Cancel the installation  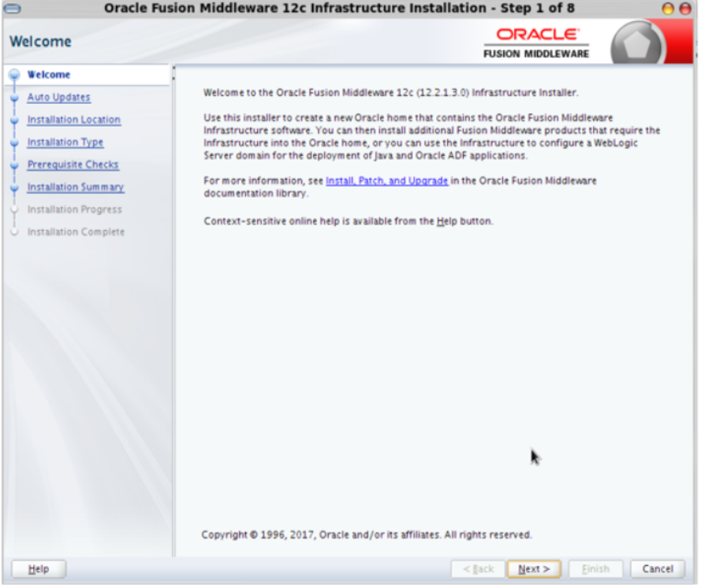[658, 569]
